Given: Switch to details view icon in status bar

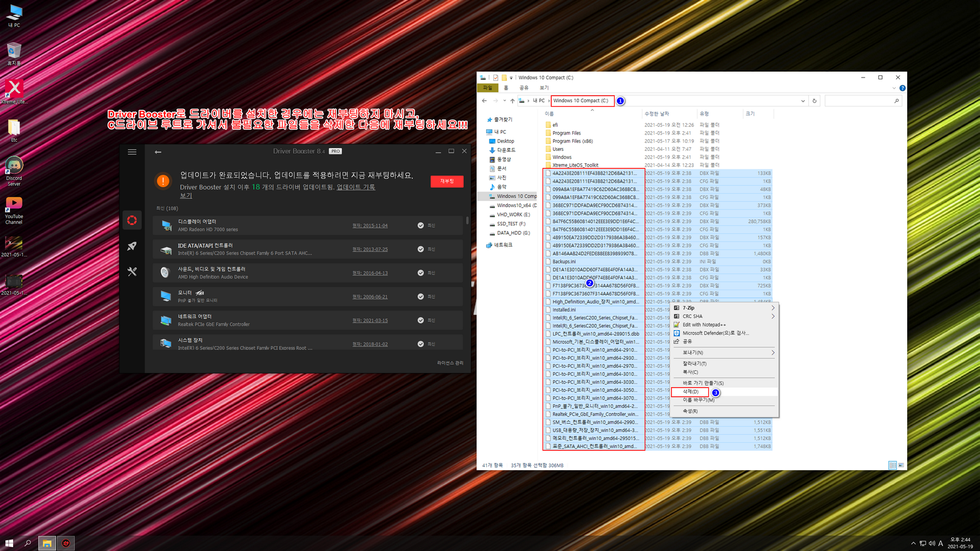Looking at the screenshot, I should [892, 465].
